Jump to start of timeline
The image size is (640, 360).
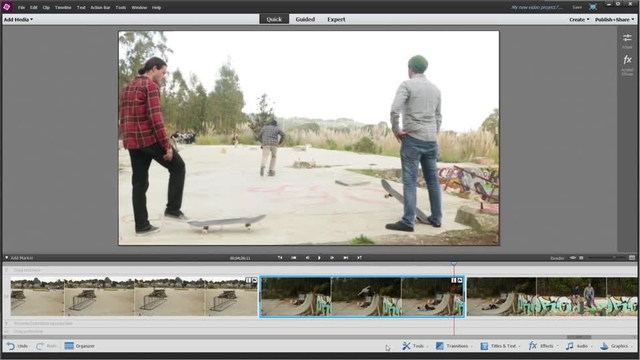[x=293, y=258]
